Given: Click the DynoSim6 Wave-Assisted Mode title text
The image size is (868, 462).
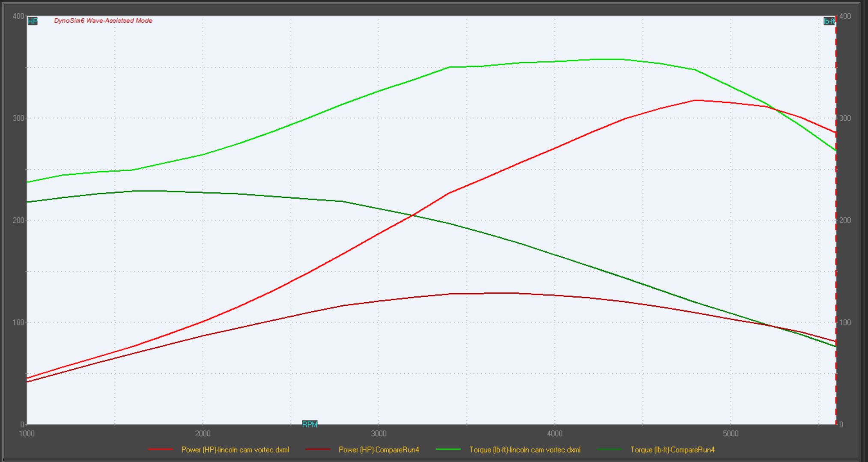Looking at the screenshot, I should (x=103, y=21).
